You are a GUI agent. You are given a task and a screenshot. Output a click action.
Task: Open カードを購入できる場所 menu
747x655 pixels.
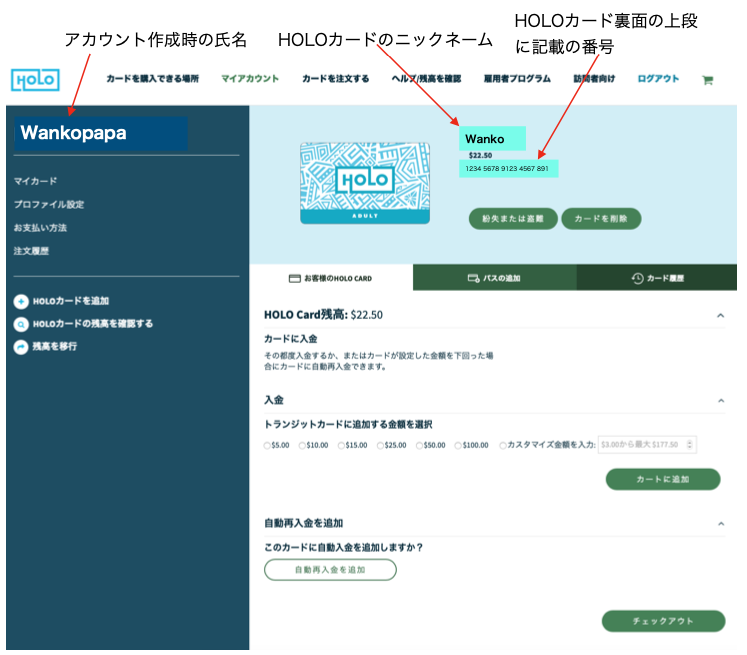pos(152,79)
